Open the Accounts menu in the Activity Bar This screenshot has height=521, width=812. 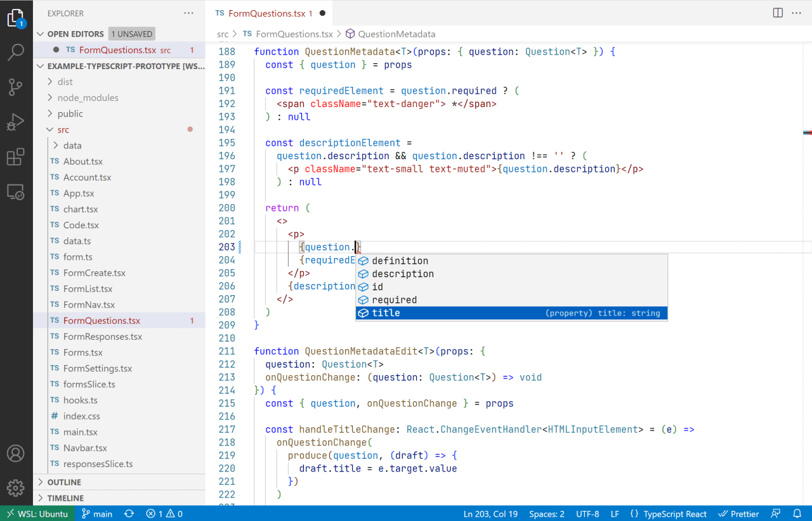(x=16, y=453)
